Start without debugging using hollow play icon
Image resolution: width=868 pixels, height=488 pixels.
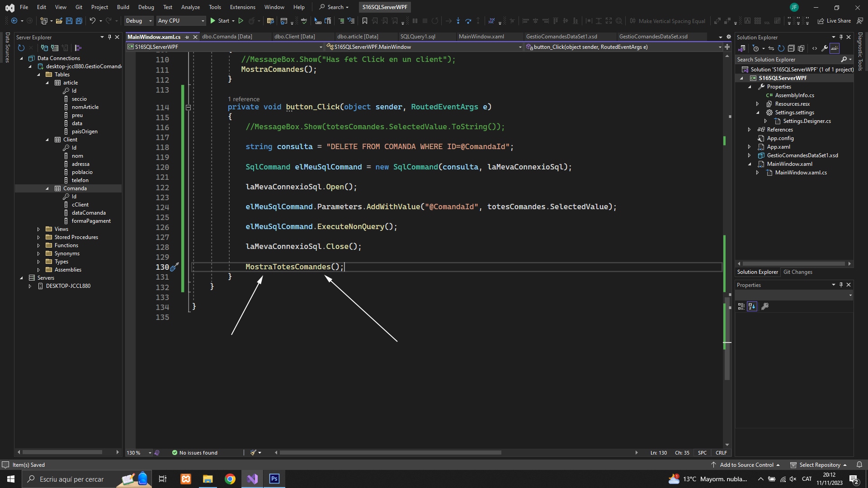point(241,21)
